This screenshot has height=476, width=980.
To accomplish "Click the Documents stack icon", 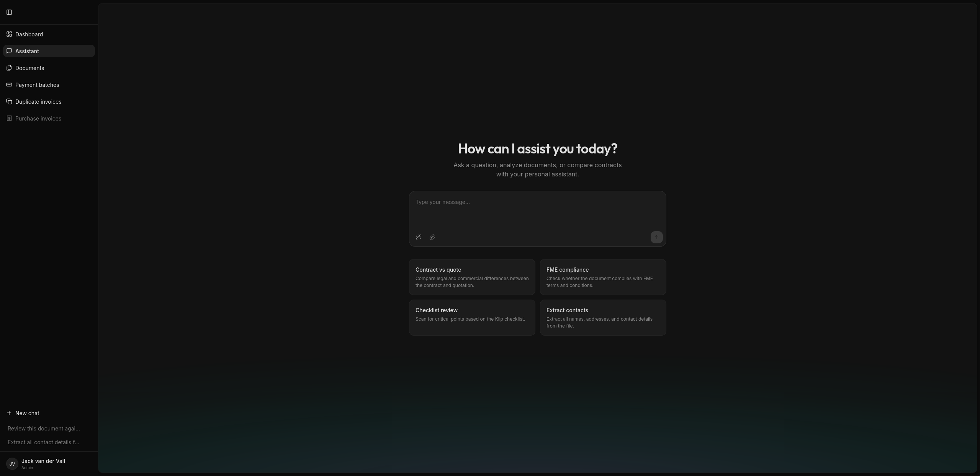I will coord(9,68).
